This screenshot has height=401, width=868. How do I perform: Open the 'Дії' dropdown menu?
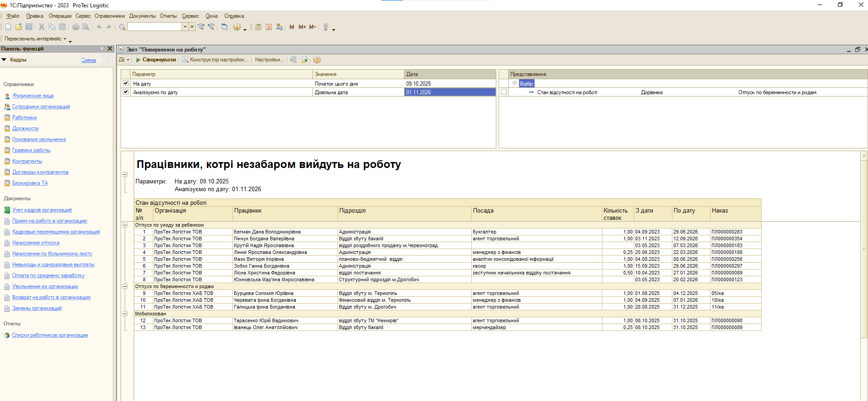tap(124, 60)
